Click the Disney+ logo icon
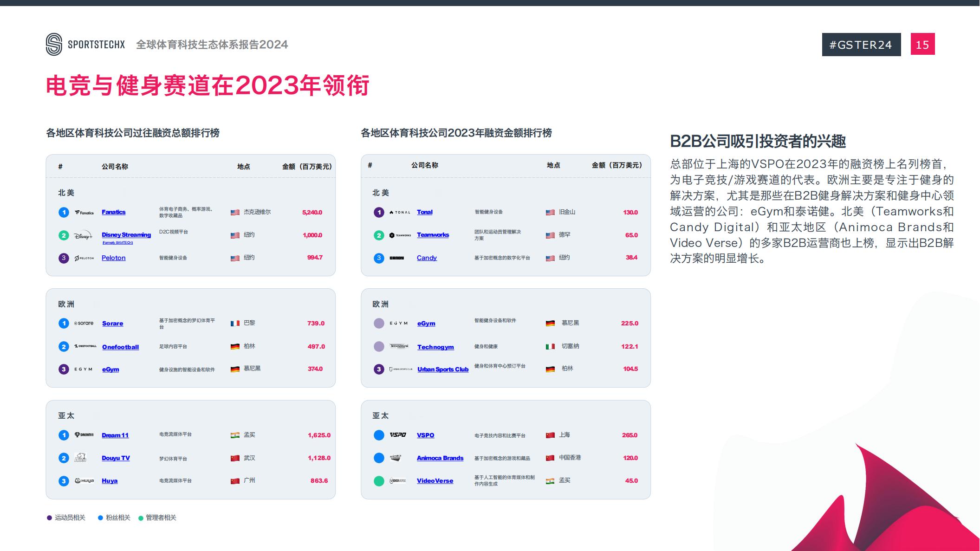The width and height of the screenshot is (980, 551). (x=83, y=235)
